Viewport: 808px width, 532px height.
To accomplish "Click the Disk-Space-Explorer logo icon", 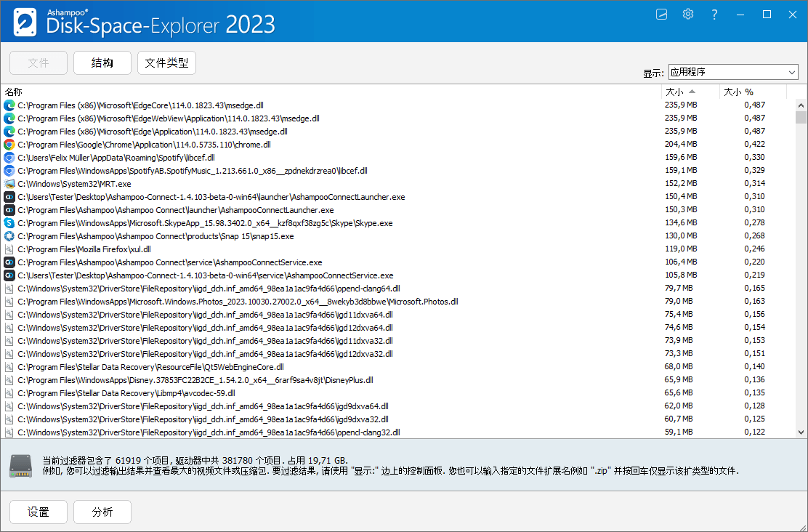I will [24, 21].
